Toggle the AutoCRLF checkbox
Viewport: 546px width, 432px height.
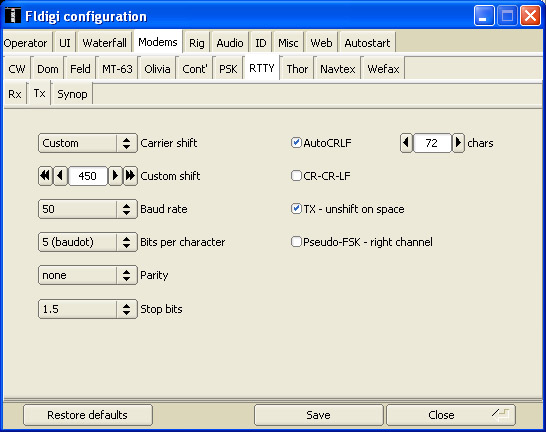coord(296,143)
